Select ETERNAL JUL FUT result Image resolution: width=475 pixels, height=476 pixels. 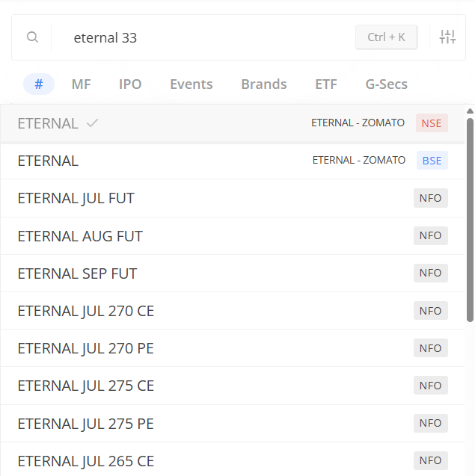click(76, 199)
